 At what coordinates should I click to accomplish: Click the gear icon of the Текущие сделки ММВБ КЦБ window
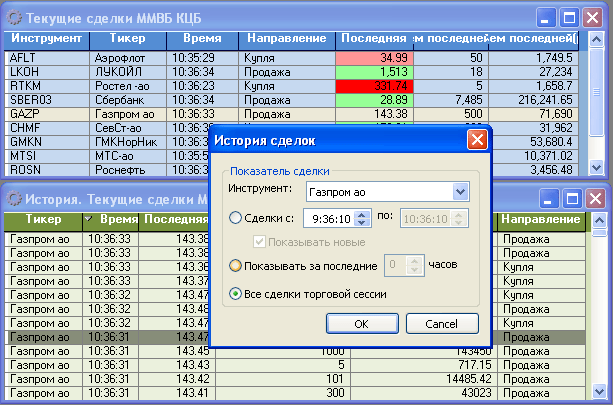pos(15,18)
